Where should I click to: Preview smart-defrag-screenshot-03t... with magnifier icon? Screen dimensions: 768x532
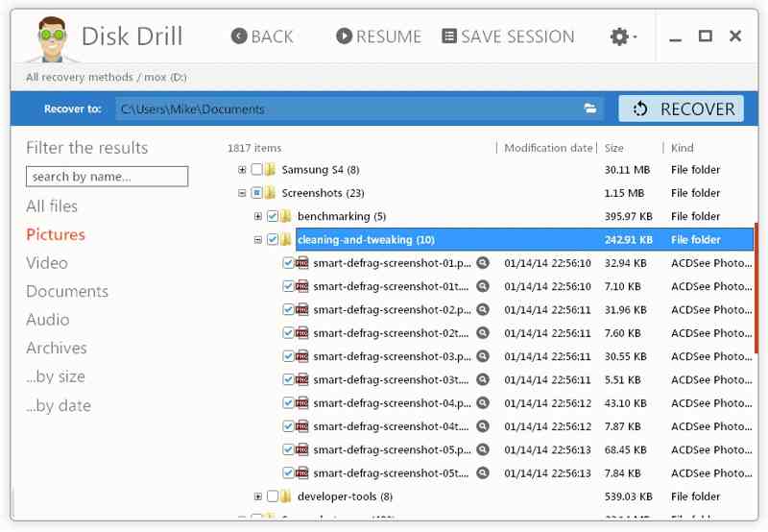483,379
